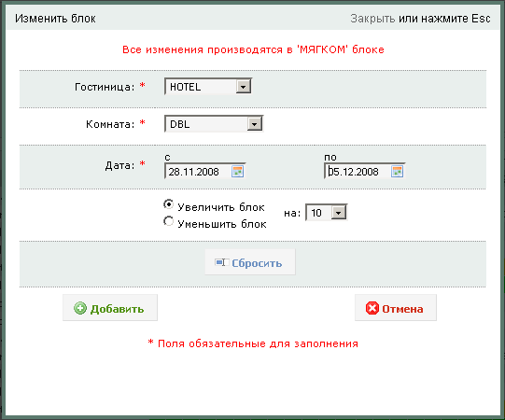The image size is (505, 420).
Task: Click the Изменить блок dialog title
Action: pyautogui.click(x=55, y=19)
